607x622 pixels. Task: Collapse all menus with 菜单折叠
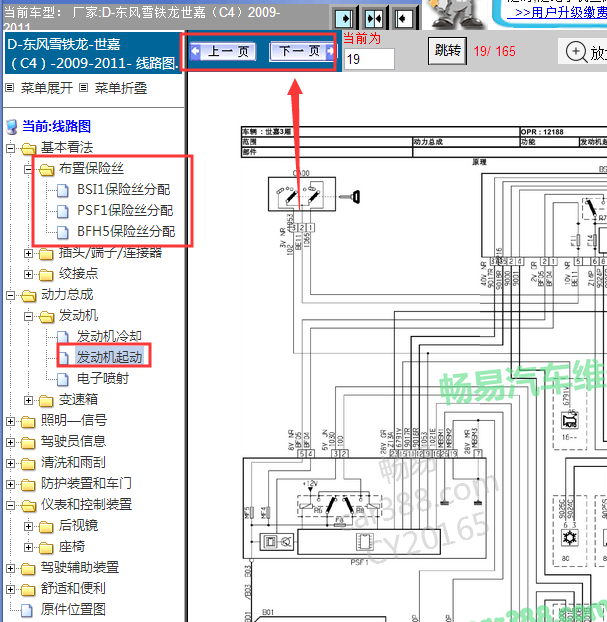pos(121,88)
